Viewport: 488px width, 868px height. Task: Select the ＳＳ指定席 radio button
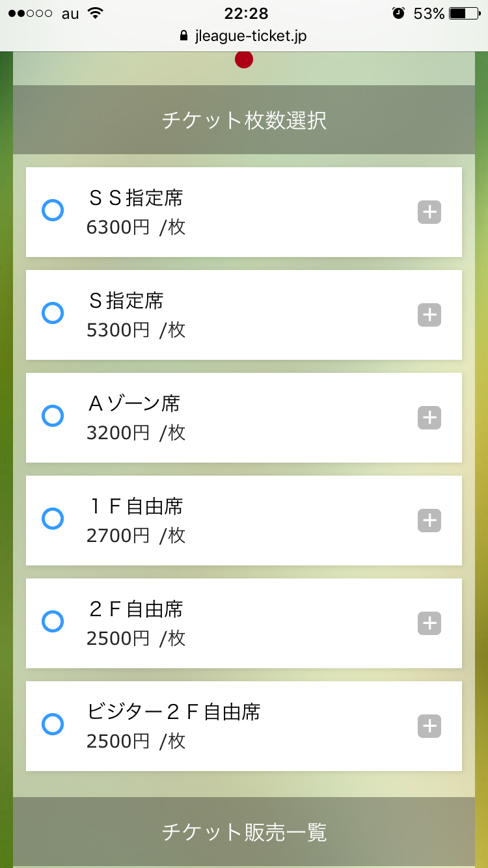tap(53, 210)
